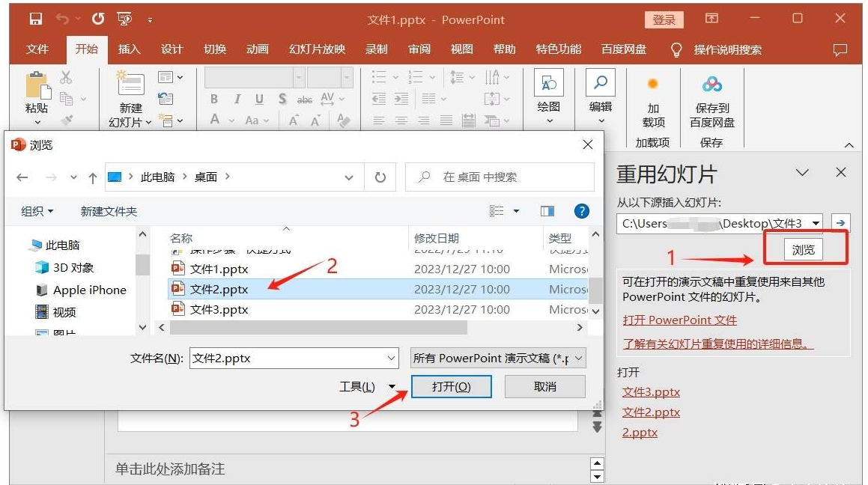Save to Baidu Netdisk (保存到百度网盘)
Screen dimensions: 868x485
click(x=712, y=102)
